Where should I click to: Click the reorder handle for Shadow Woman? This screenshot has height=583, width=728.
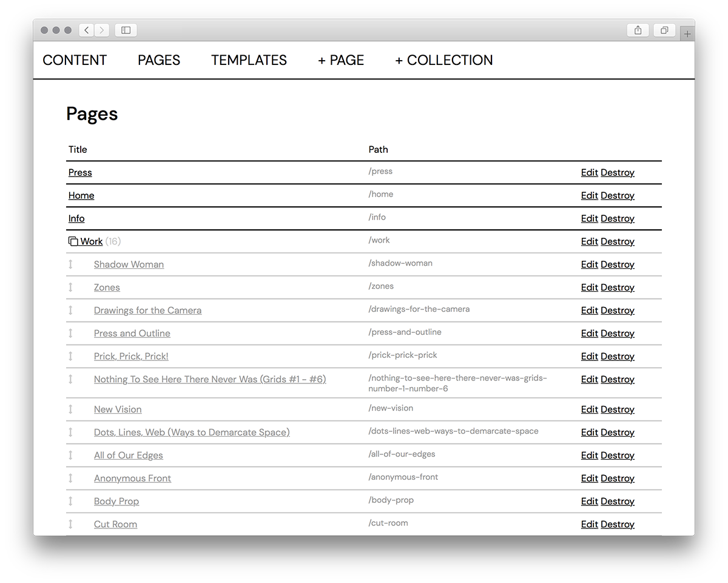70,265
